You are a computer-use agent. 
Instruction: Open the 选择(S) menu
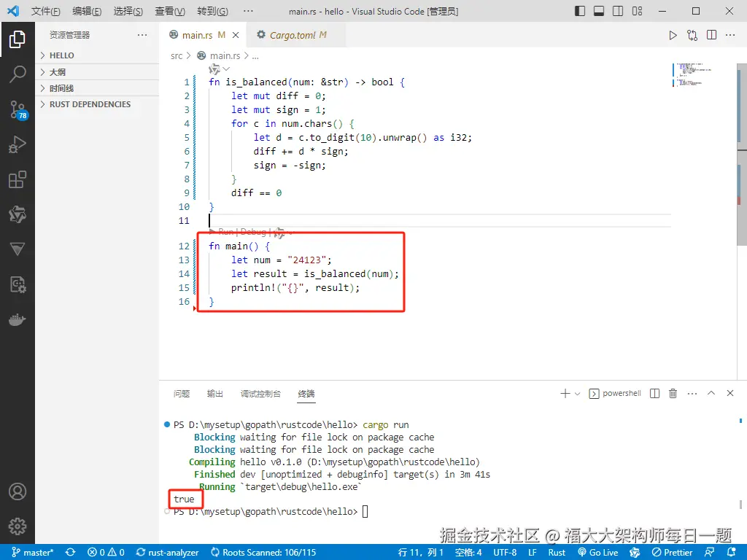point(128,11)
